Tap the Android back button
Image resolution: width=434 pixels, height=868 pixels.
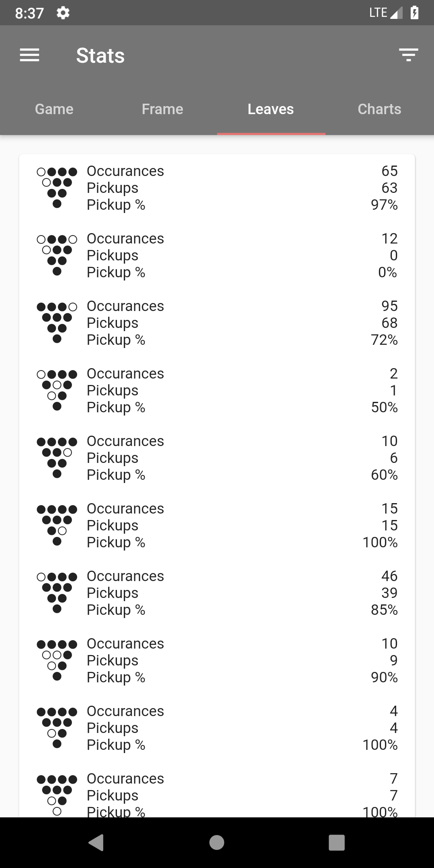[x=96, y=842]
